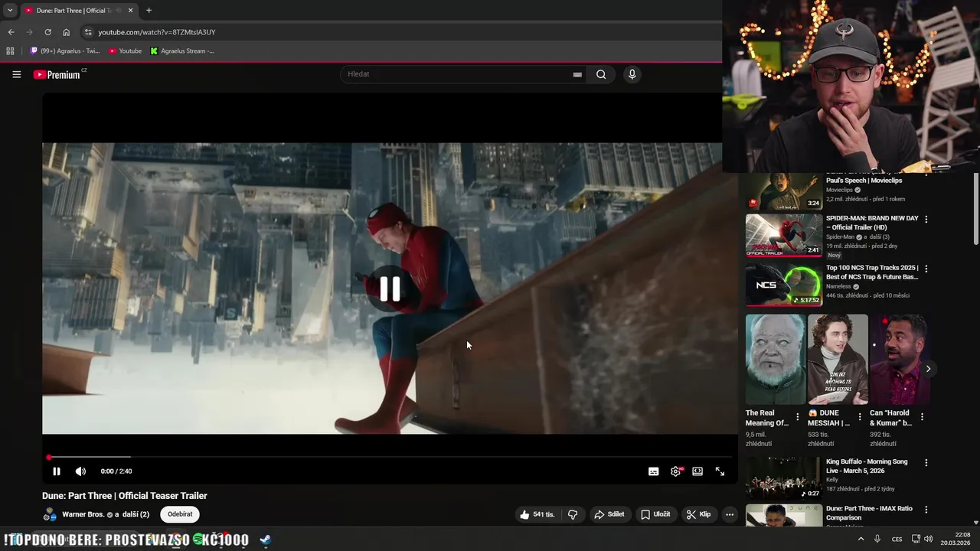Open microphone status in system tray
Image resolution: width=980 pixels, height=551 pixels.
pos(877,539)
